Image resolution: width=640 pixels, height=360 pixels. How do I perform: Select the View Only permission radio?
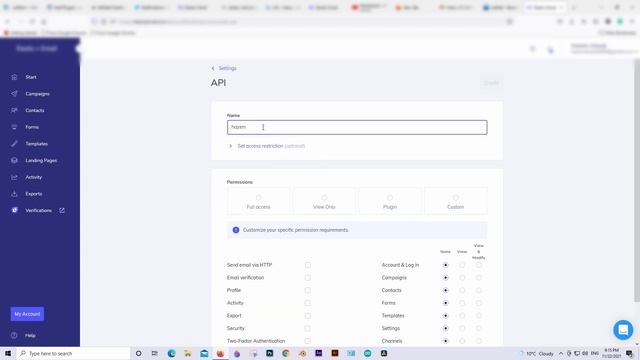pyautogui.click(x=324, y=198)
